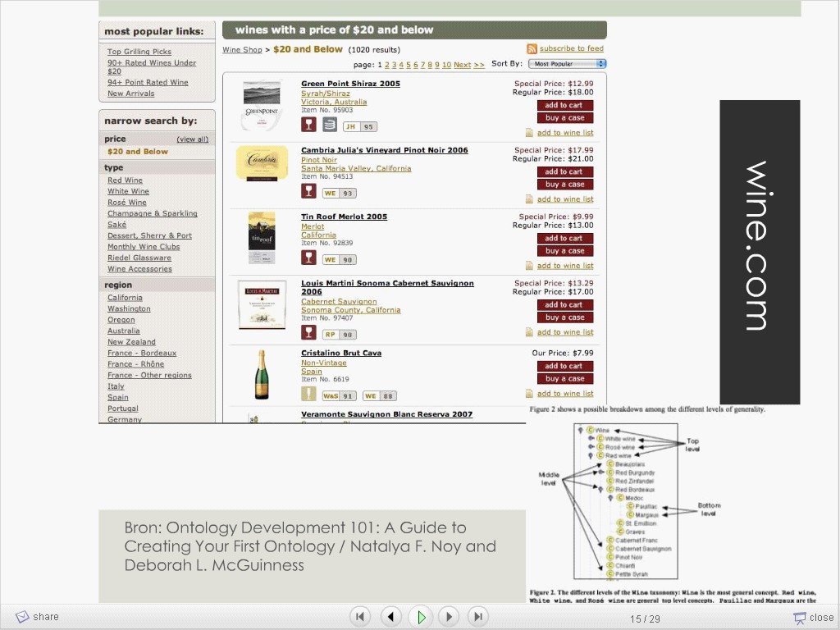
Task: Click the JH 95 rating badge
Action: tap(360, 127)
